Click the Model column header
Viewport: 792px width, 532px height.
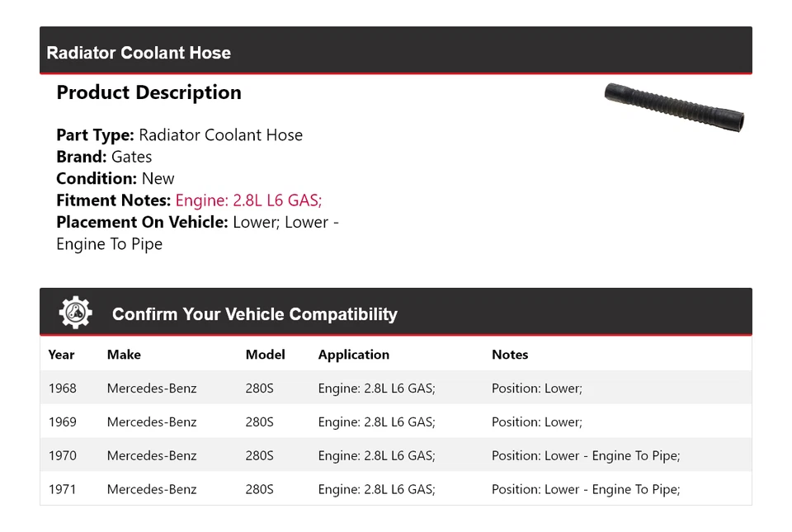coord(265,355)
